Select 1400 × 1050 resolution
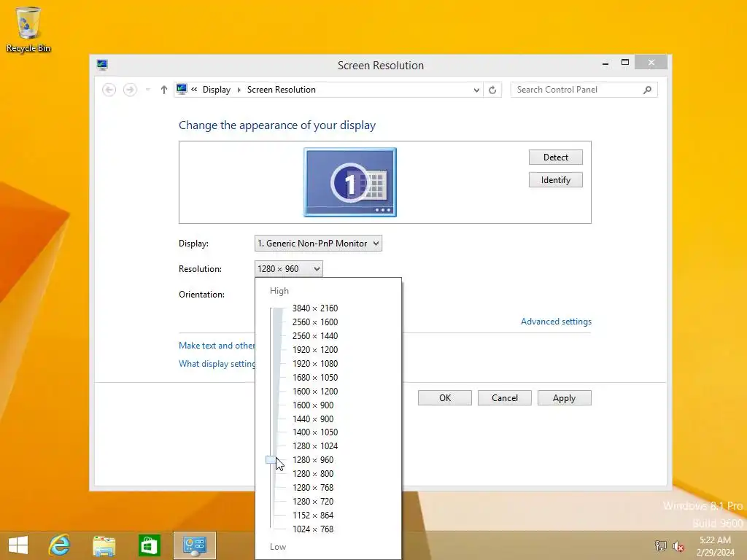This screenshot has height=560, width=747. [315, 432]
